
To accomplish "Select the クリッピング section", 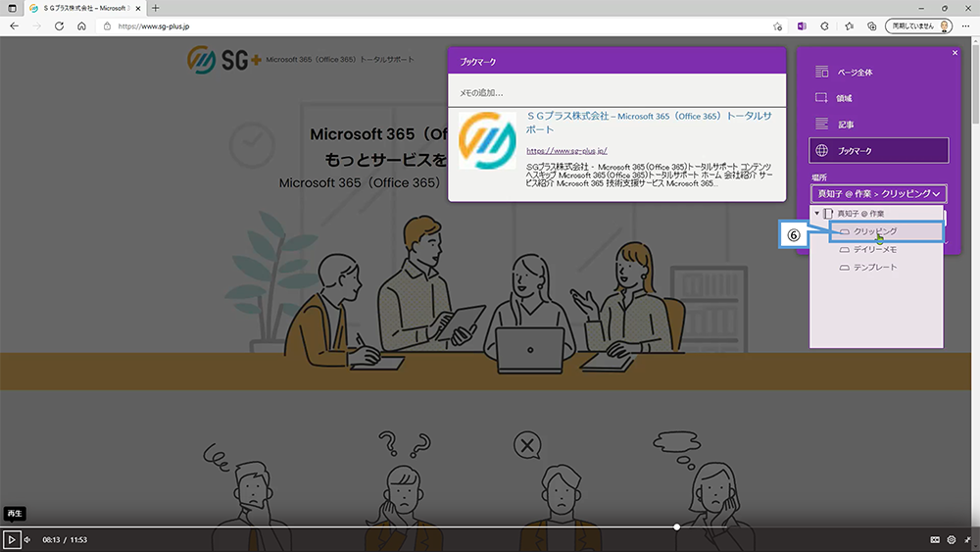I will coord(886,231).
